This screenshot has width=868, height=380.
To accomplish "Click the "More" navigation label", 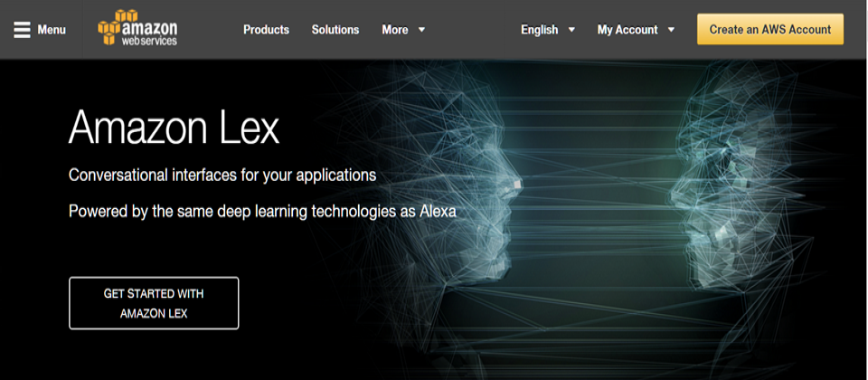I will point(394,30).
